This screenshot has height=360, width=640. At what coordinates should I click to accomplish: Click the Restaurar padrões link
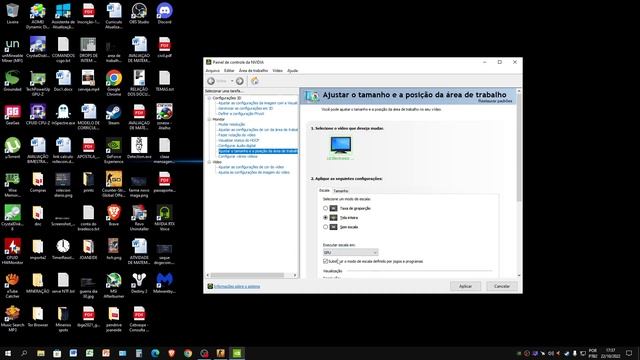[x=495, y=101]
